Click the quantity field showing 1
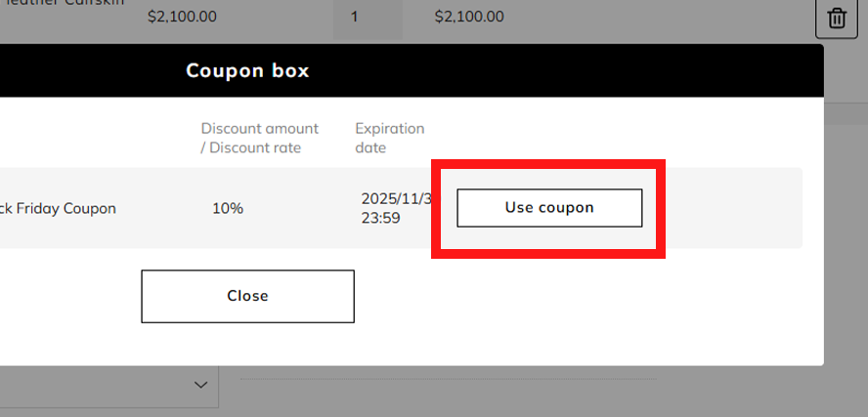 (368, 17)
